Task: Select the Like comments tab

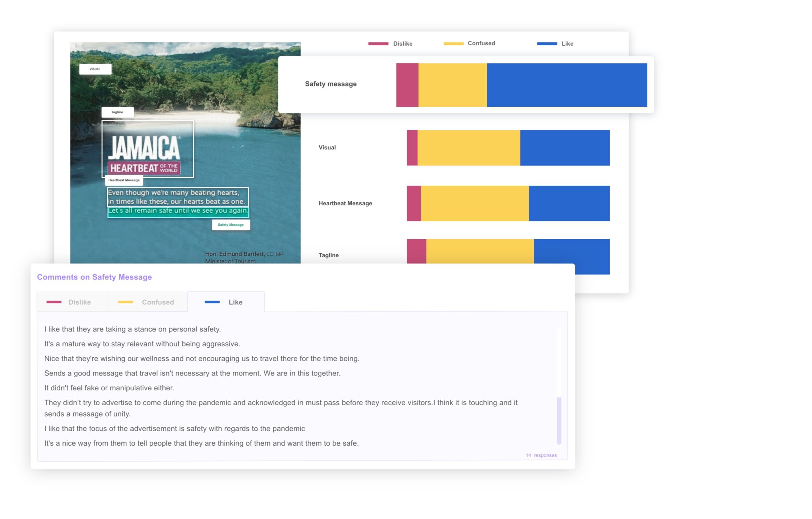Action: 226,302
